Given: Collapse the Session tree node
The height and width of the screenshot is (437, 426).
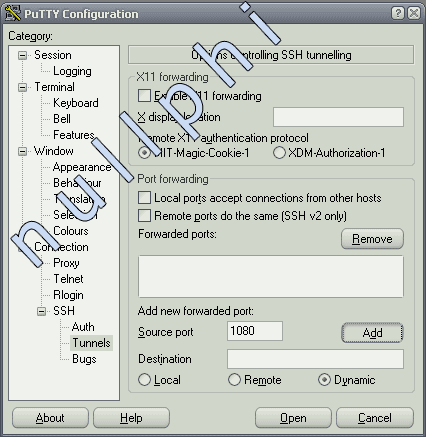Looking at the screenshot, I should coord(22,55).
